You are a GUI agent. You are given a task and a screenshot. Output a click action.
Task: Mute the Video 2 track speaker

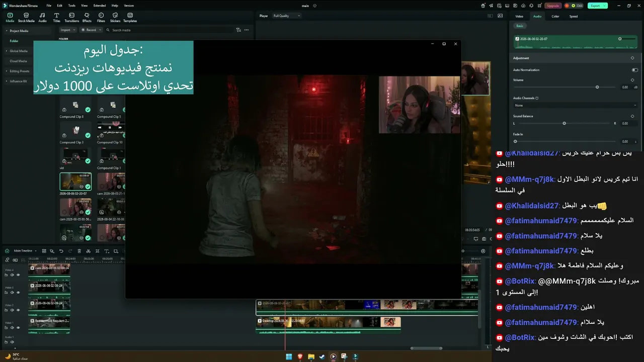[x=13, y=310]
